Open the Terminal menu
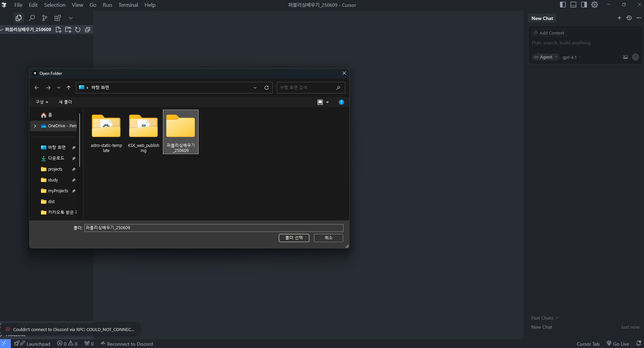 click(128, 5)
